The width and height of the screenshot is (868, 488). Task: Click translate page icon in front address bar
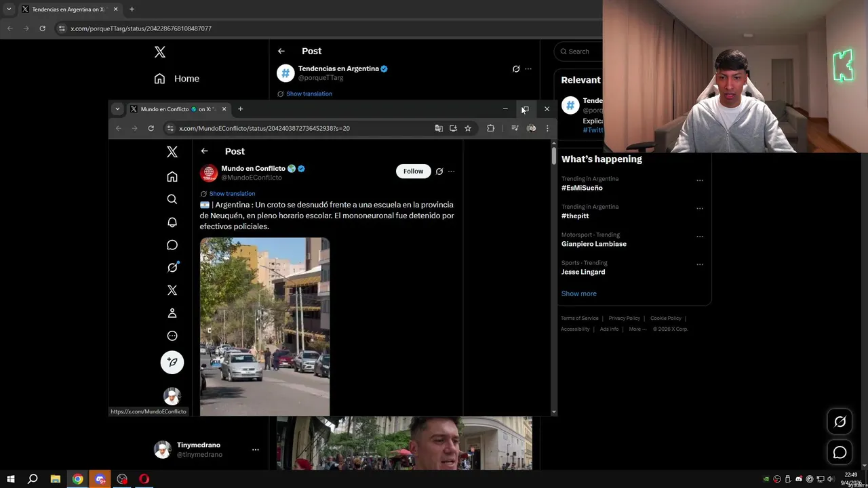(x=439, y=128)
